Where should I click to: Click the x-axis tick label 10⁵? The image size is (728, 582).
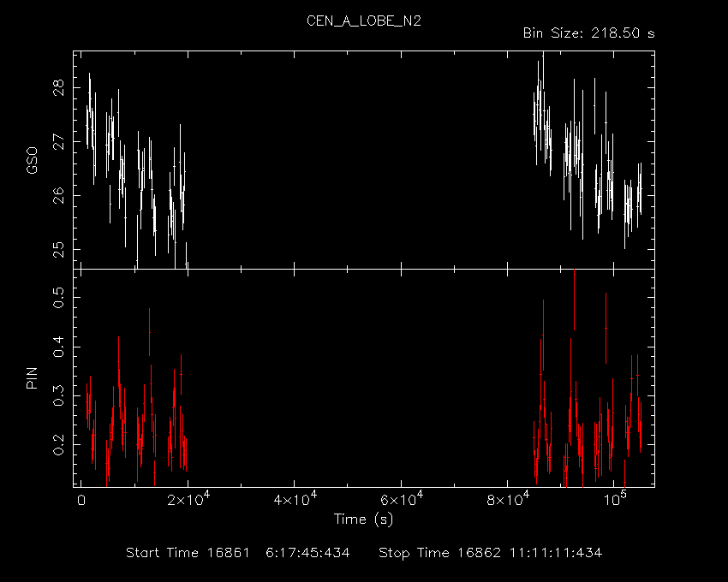pyautogui.click(x=614, y=499)
